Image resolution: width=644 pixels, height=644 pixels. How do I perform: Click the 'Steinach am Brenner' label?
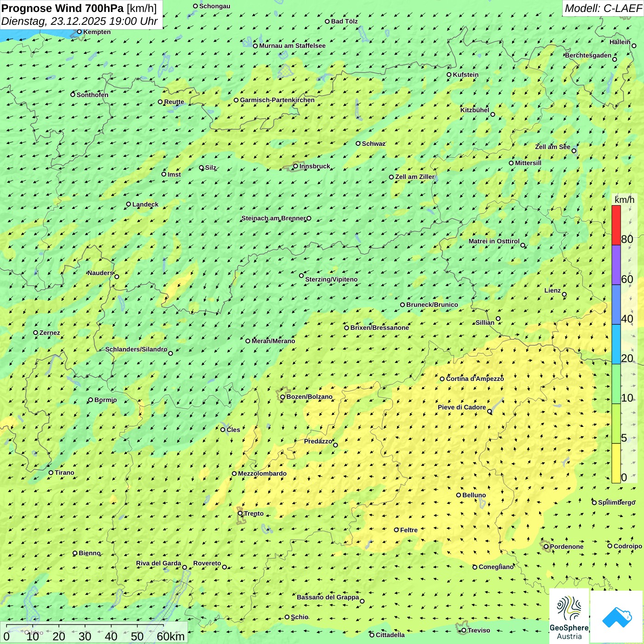273,218
